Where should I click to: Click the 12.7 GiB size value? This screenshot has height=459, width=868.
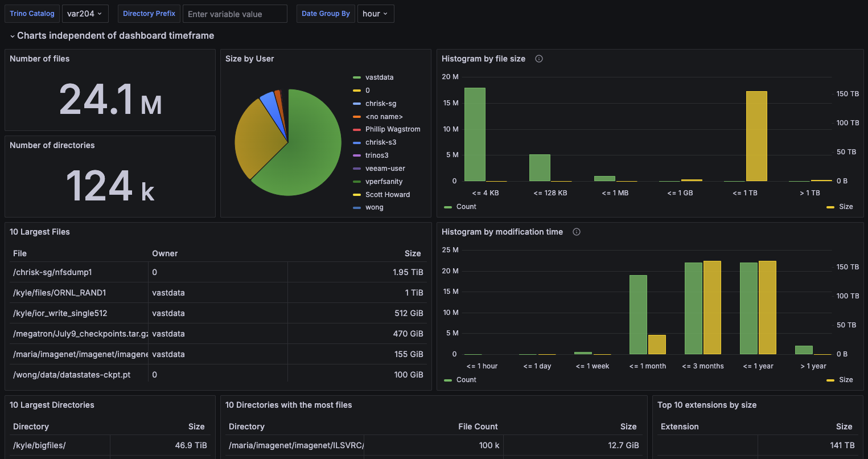(623, 445)
